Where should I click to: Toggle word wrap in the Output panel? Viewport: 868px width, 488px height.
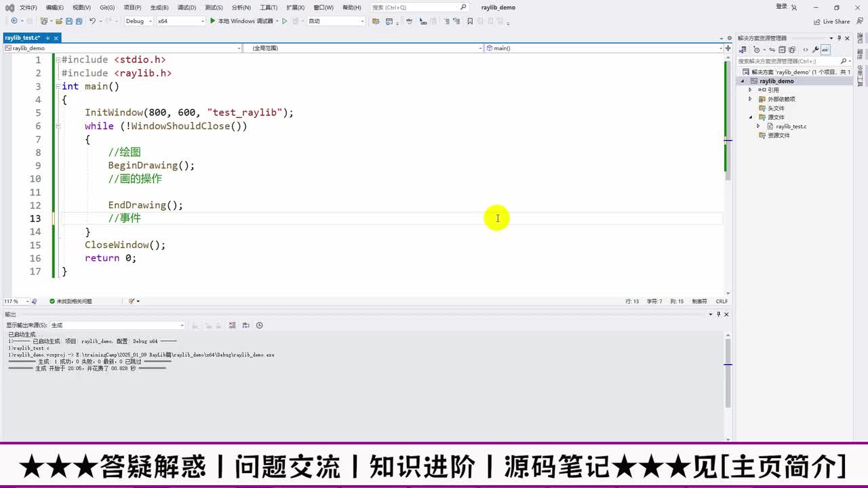245,325
